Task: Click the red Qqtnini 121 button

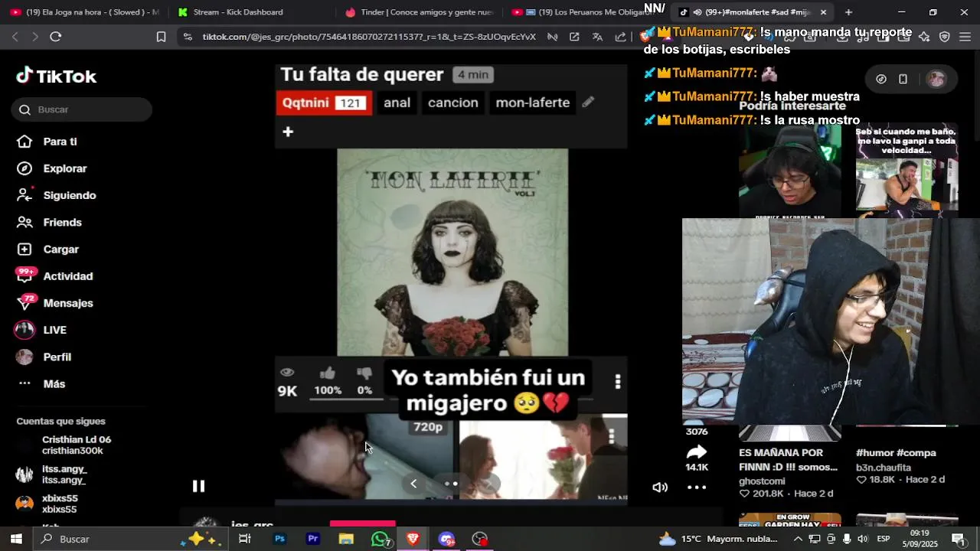Action: (x=324, y=103)
